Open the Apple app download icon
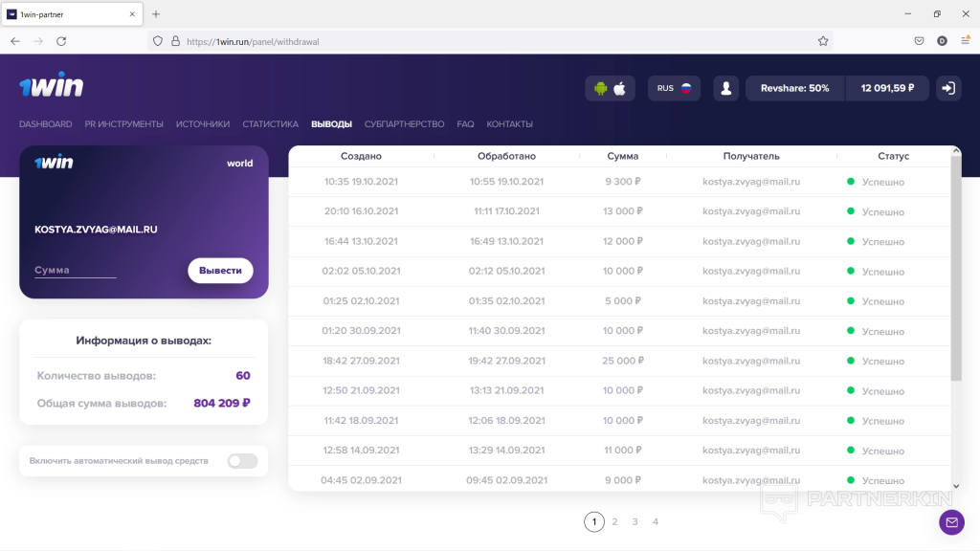 (x=619, y=88)
